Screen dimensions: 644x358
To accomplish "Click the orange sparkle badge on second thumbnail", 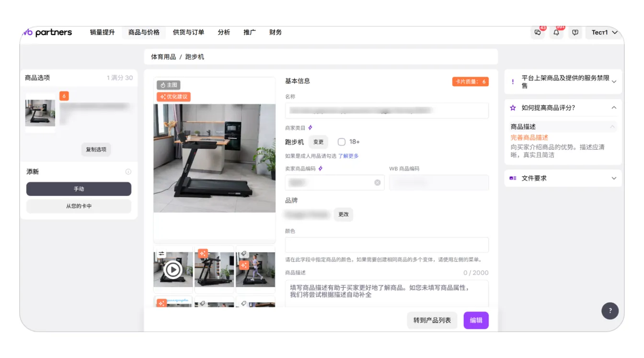I will 203,254.
